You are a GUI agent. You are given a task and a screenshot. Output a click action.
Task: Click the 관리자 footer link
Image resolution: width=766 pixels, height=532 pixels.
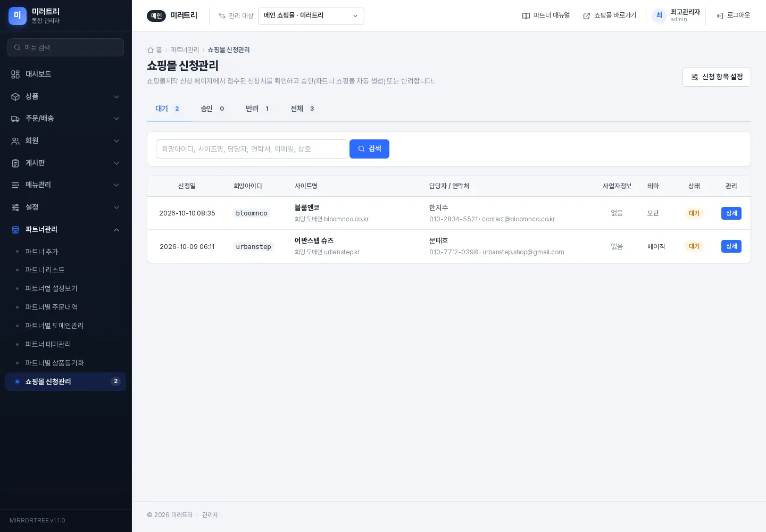pyautogui.click(x=210, y=515)
